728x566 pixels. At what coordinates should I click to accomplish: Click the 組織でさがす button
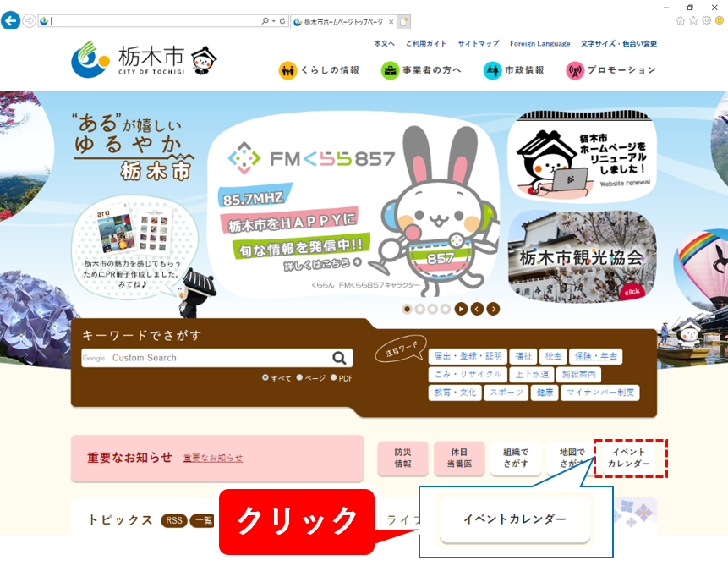[x=516, y=459]
